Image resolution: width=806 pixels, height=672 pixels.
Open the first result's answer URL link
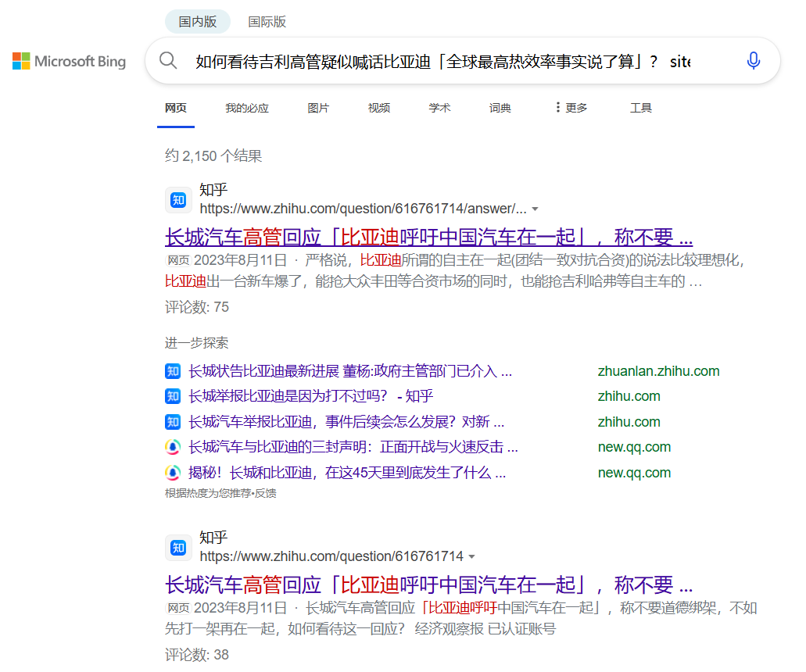pos(363,209)
